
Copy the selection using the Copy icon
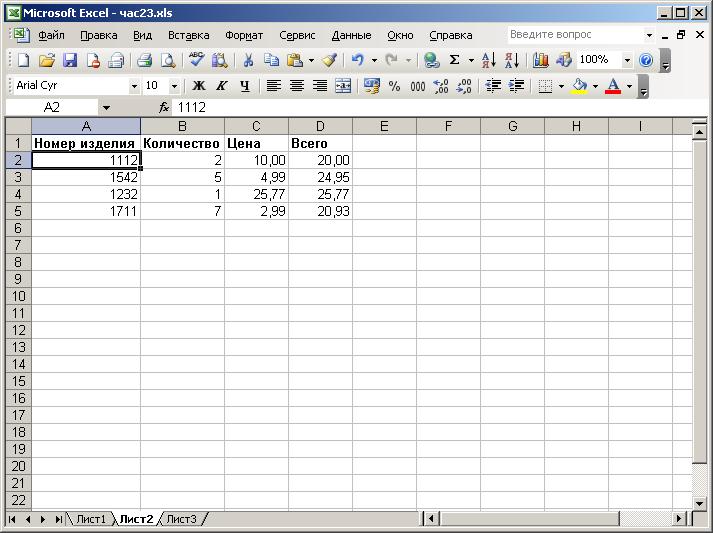271,60
